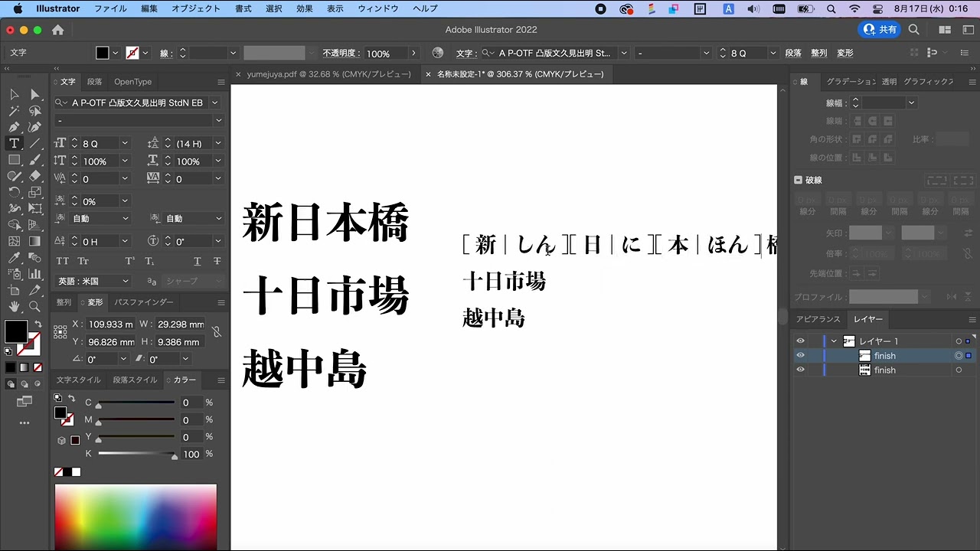Switch to the OpenType panel tab
Image resolution: width=980 pixels, height=551 pixels.
tap(133, 82)
